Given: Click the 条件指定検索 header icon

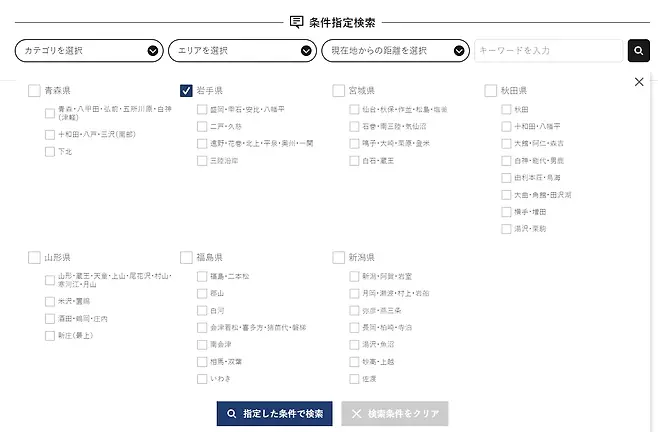Looking at the screenshot, I should 296,21.
